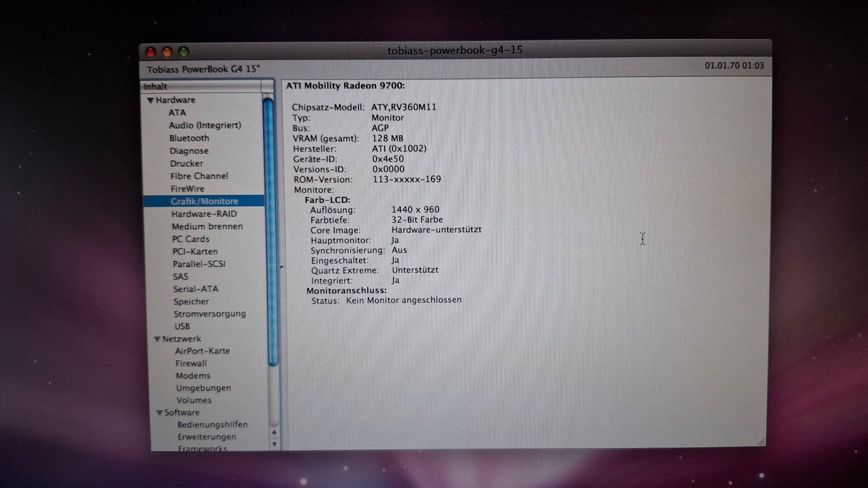The width and height of the screenshot is (868, 488).
Task: Select Firewall under Netzwerk
Action: [x=191, y=364]
